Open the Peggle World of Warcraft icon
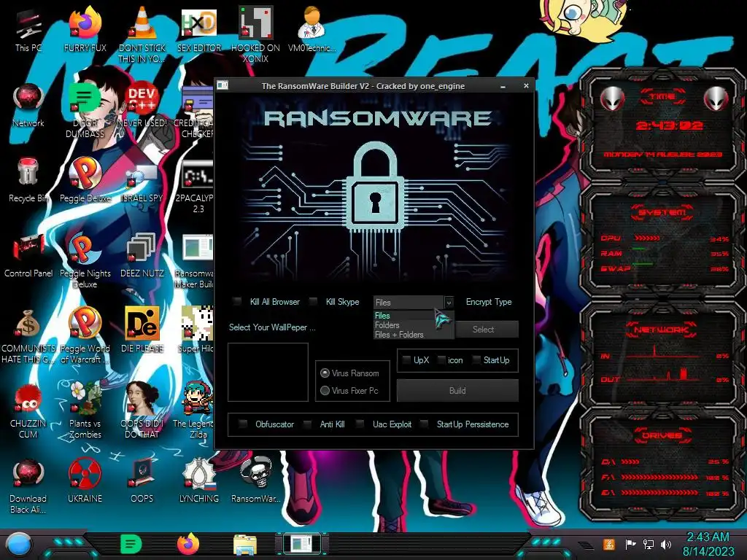 85,335
